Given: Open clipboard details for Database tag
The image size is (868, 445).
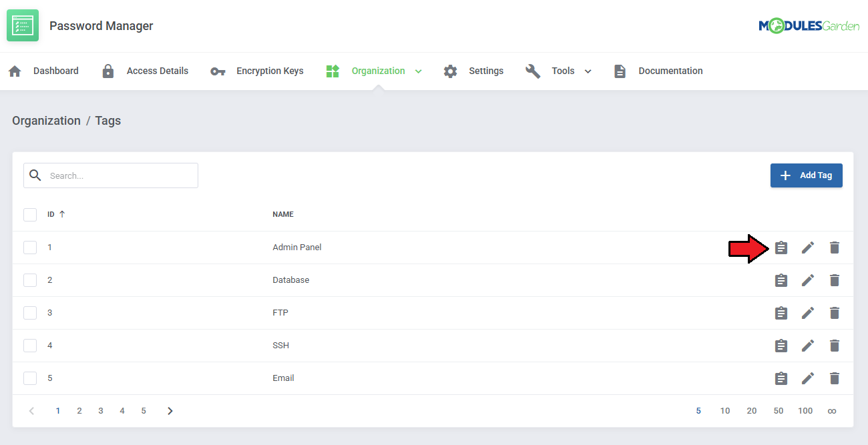Looking at the screenshot, I should [x=781, y=280].
